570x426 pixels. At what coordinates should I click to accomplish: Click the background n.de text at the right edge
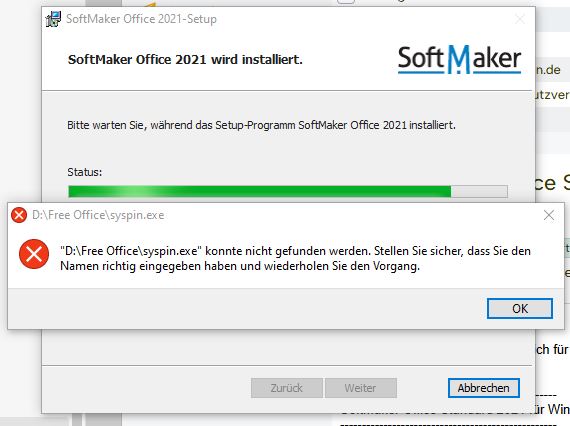click(549, 70)
